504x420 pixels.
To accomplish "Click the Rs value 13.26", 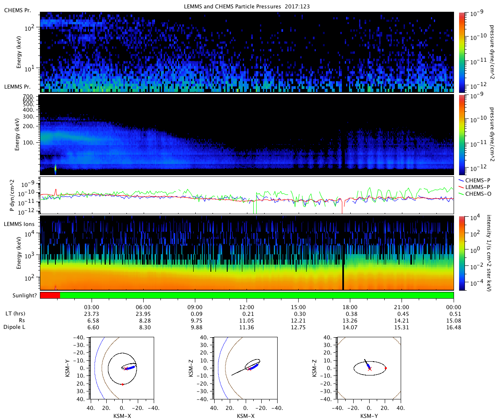I will (x=350, y=320).
